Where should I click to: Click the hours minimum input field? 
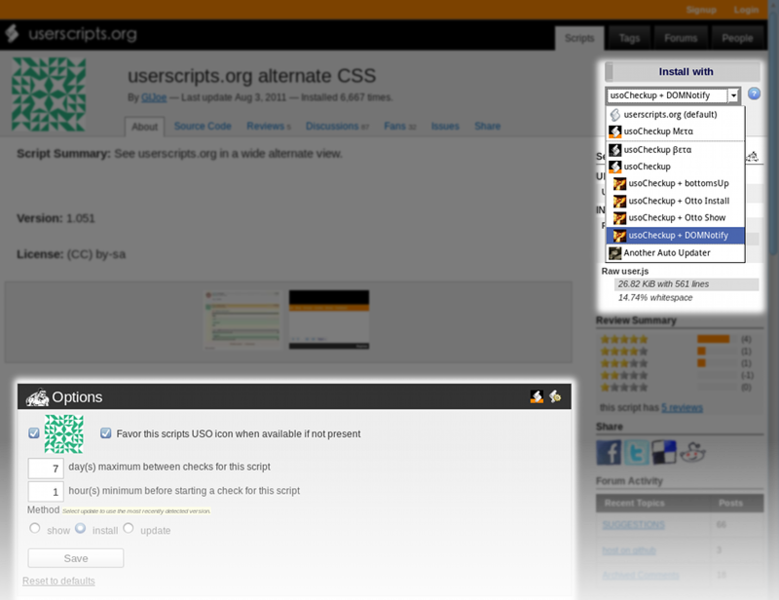click(x=46, y=492)
